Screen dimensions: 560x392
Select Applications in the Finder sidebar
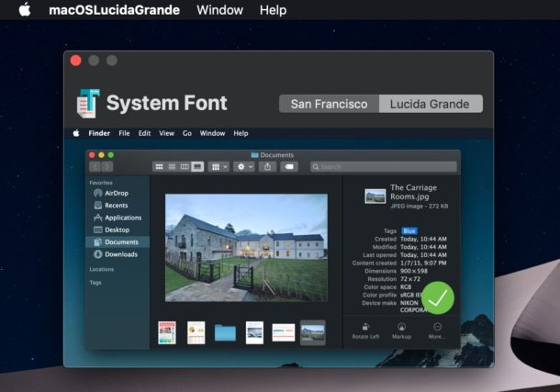118,218
